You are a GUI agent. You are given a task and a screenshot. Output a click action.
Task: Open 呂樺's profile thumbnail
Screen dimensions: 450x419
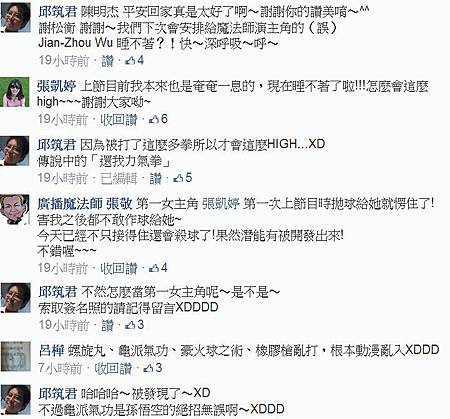point(15,356)
